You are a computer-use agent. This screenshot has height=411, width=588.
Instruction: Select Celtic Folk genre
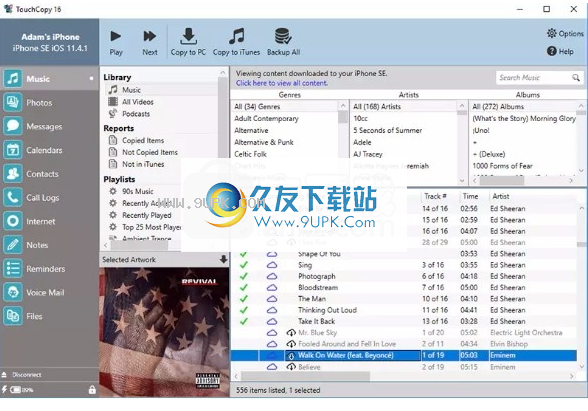(x=250, y=154)
